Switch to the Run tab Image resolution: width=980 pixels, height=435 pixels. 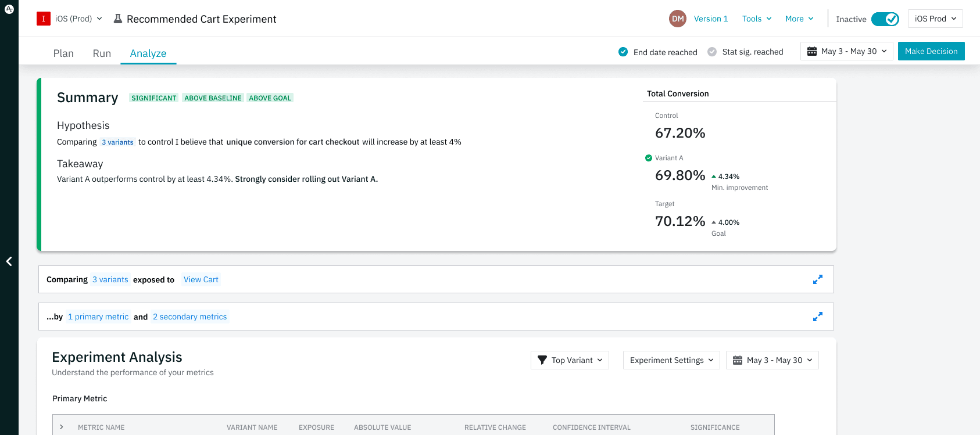click(102, 53)
